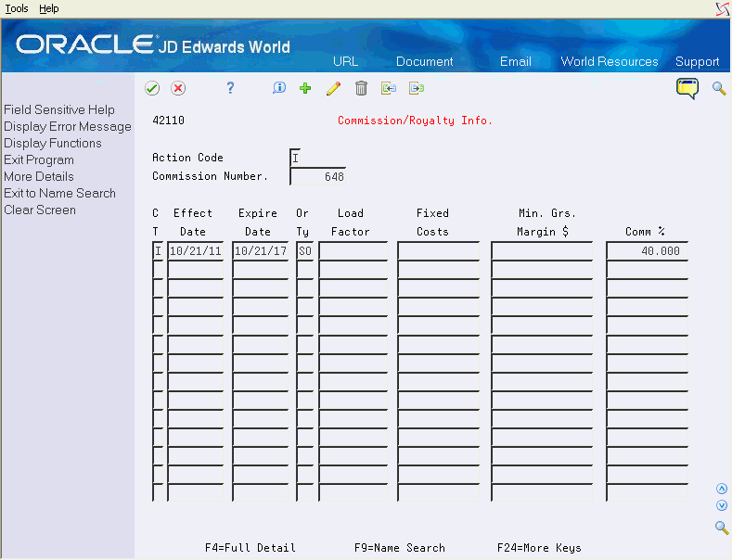Click F4=Full Detail function key
The height and width of the screenshot is (560, 732).
(x=250, y=547)
